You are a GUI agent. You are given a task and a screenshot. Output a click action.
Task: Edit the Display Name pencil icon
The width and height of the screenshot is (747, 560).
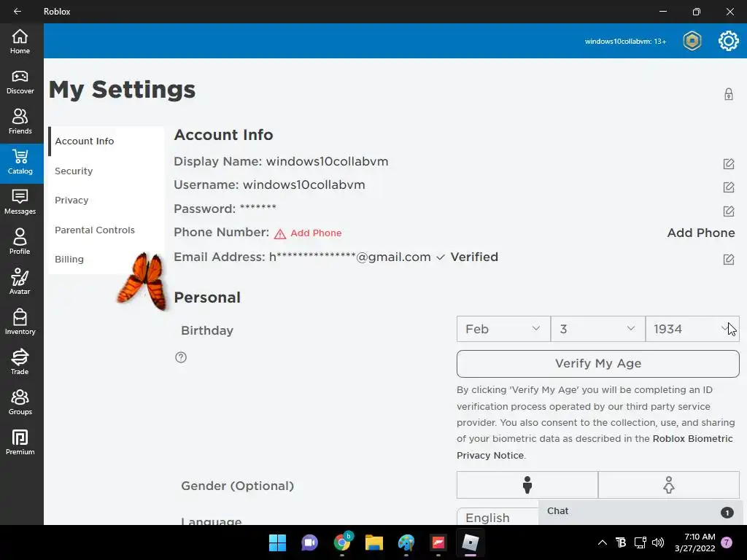(x=729, y=164)
